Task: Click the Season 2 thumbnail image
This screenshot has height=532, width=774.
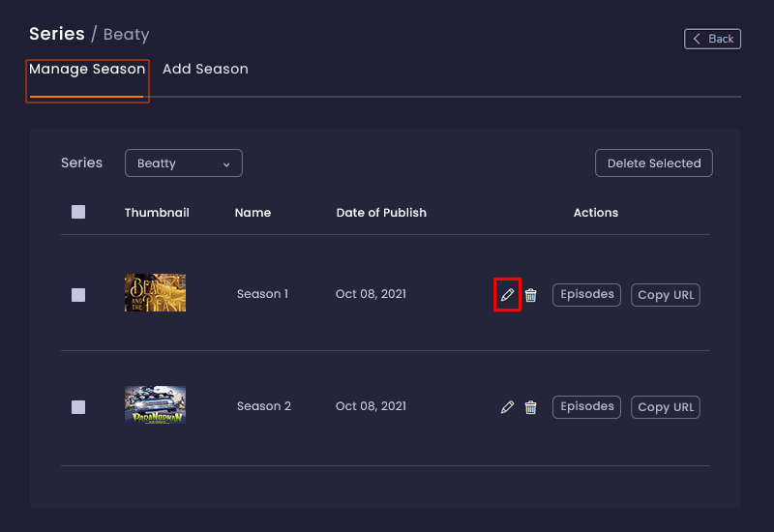Action: [155, 405]
